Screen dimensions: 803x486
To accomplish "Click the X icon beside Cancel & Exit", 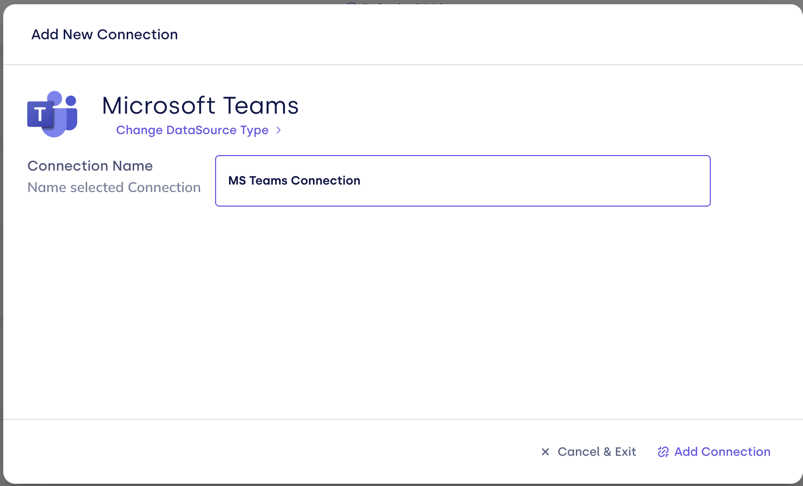I will [545, 452].
